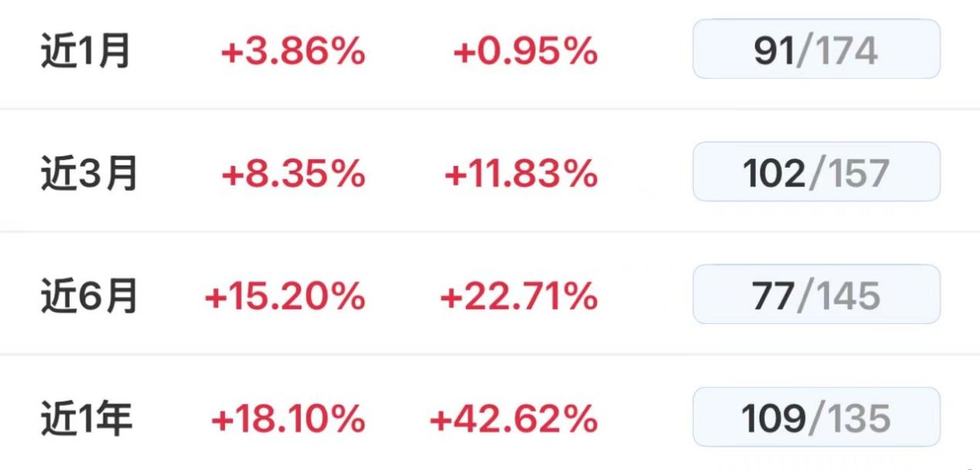This screenshot has width=980, height=470.
Task: Open the rank number 91
Action: [x=774, y=52]
